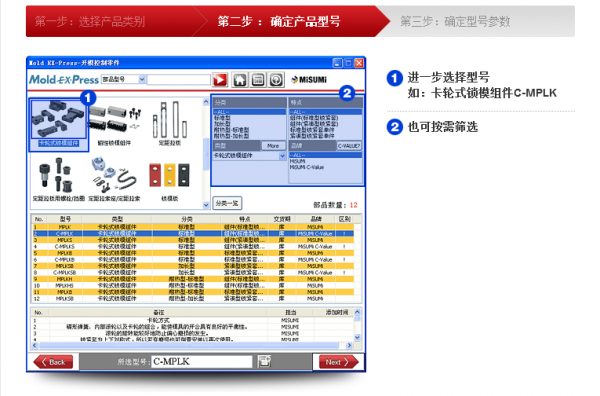Pick the tall tension links thumbnail
Screen dimensions: 600x396
170,123
